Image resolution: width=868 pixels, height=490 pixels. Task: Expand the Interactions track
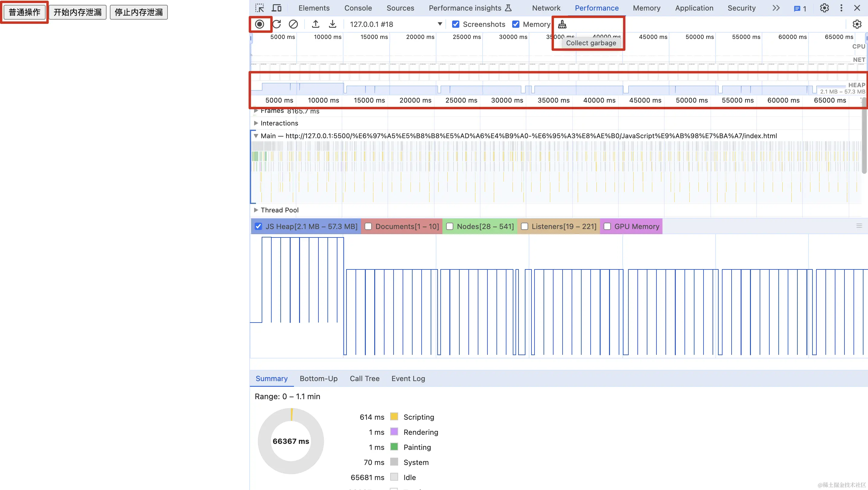pyautogui.click(x=256, y=123)
